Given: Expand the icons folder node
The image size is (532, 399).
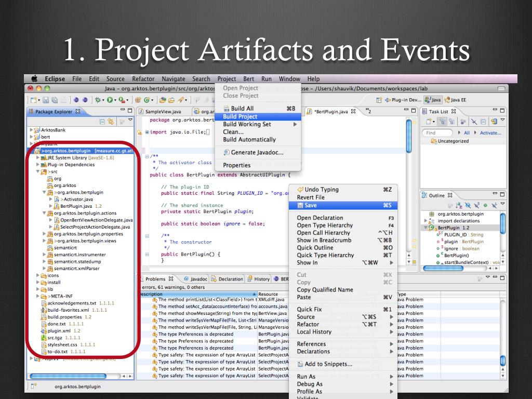Looking at the screenshot, I should pos(37,275).
